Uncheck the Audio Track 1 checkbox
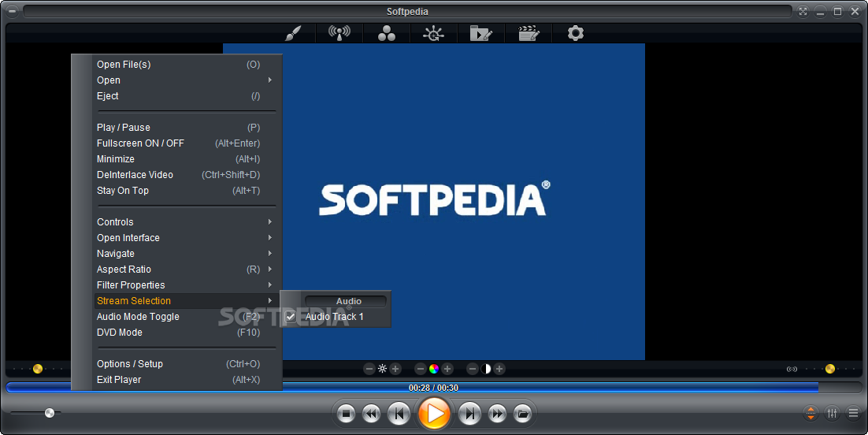The height and width of the screenshot is (435, 868). (x=291, y=317)
